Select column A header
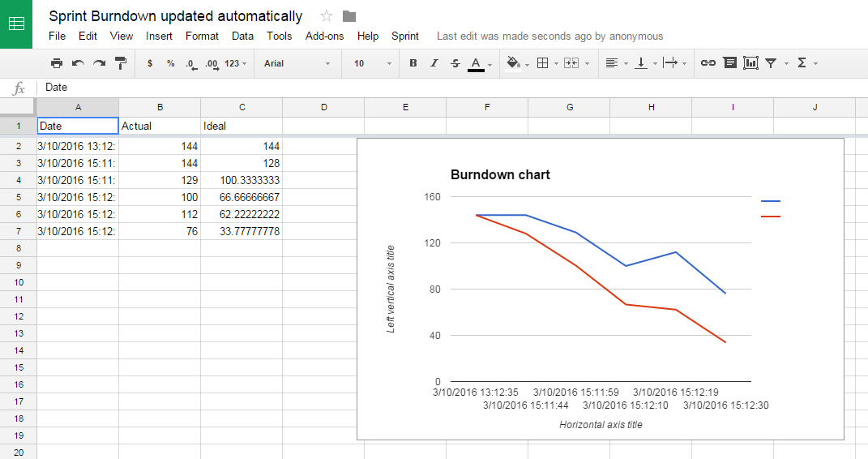The image size is (868, 459). point(78,107)
